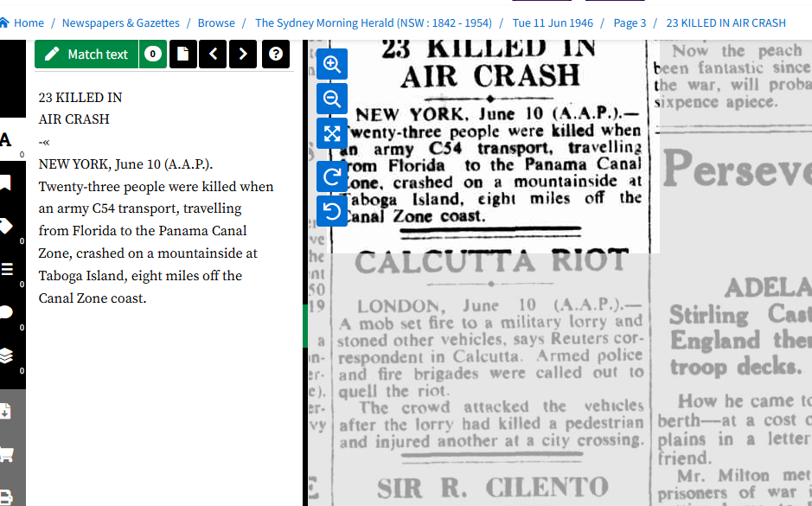Click the text corrections count badge
The image size is (812, 506).
pyautogui.click(x=153, y=54)
